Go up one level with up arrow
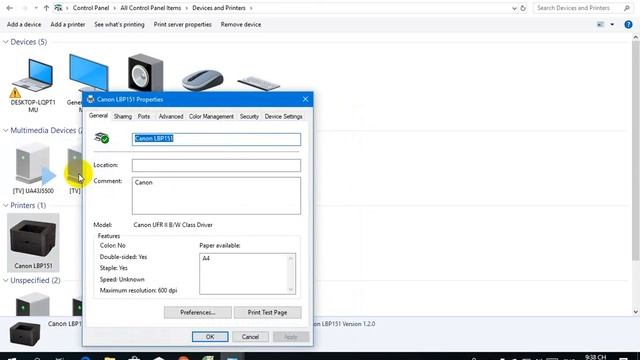 (46, 8)
